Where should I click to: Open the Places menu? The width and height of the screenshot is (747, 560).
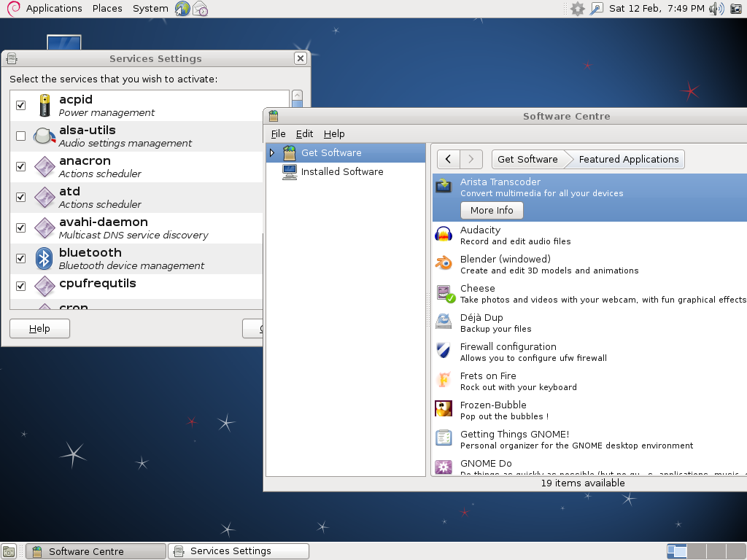click(x=107, y=9)
